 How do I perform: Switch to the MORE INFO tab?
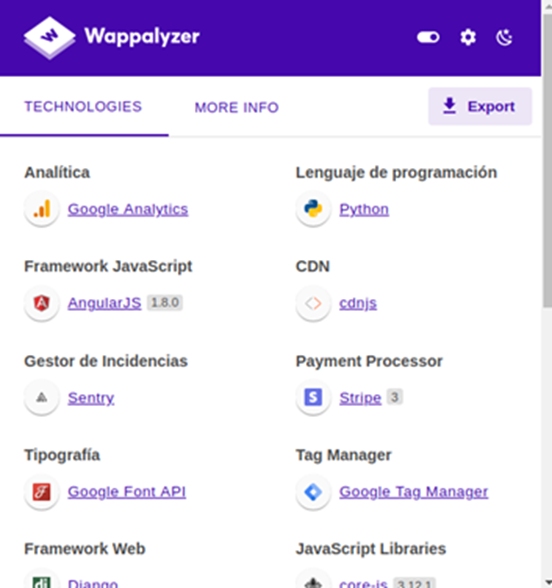(x=237, y=108)
